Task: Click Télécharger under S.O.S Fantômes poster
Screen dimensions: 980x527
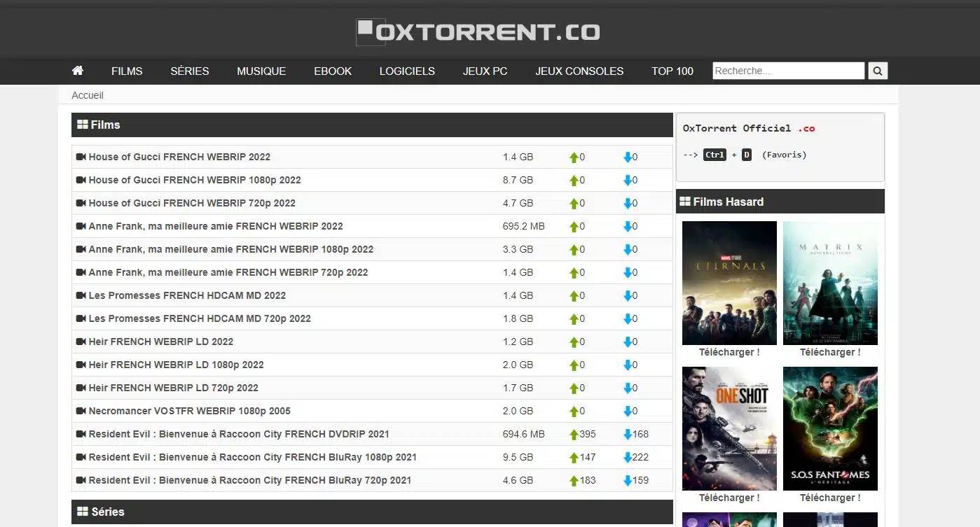Action: [830, 498]
